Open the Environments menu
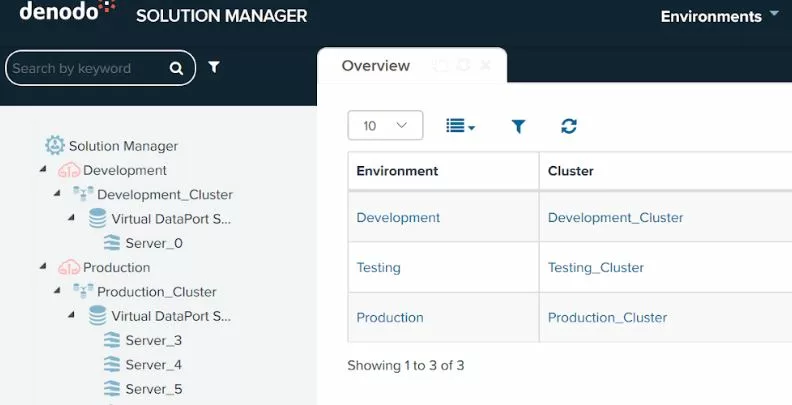This screenshot has height=405, width=792. (720, 16)
